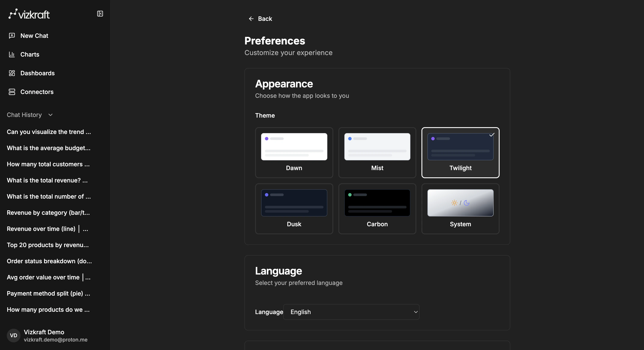Click the Vizkraft Demo account name
The height and width of the screenshot is (350, 644).
click(x=44, y=332)
